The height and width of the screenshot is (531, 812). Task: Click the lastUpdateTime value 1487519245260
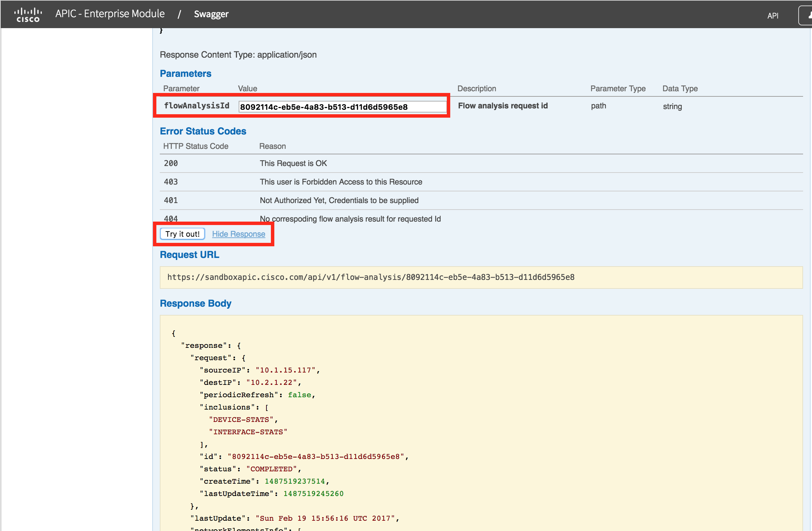(313, 494)
